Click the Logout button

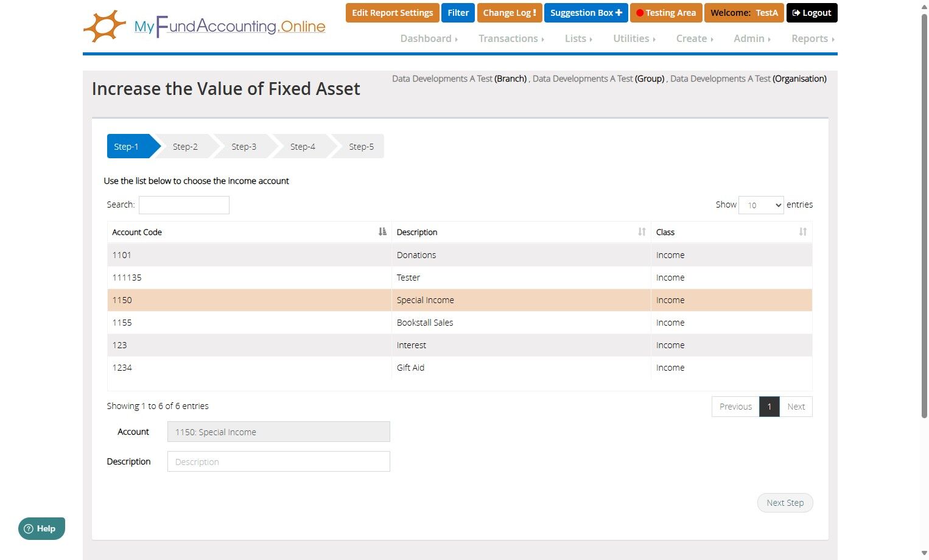tap(812, 13)
